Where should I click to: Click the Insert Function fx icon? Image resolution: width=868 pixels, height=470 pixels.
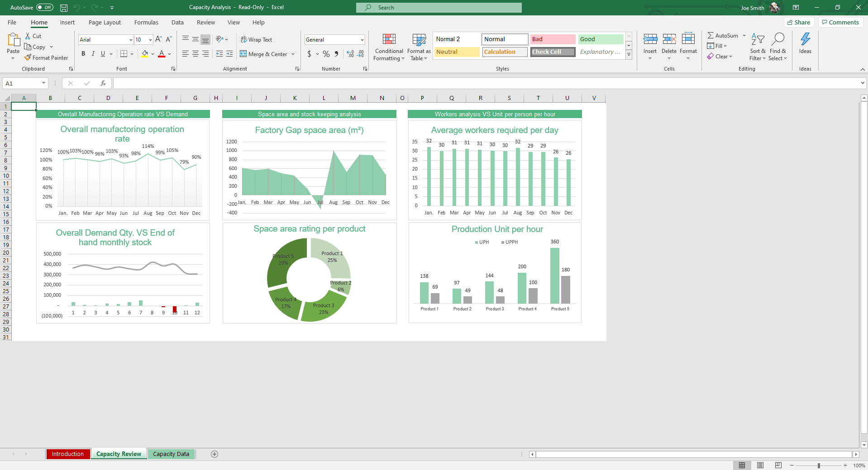click(103, 83)
